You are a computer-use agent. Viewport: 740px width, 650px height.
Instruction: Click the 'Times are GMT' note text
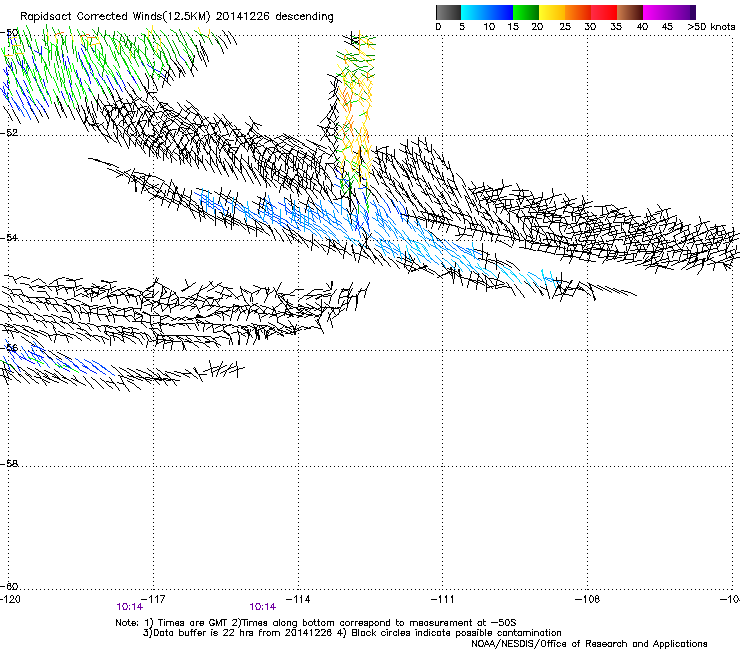point(192,623)
